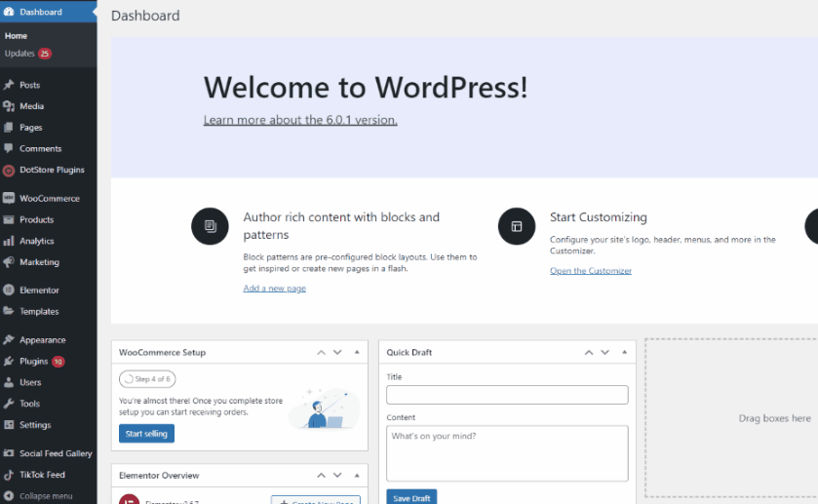Open the Marketing menu label
This screenshot has height=504, width=818.
point(39,262)
